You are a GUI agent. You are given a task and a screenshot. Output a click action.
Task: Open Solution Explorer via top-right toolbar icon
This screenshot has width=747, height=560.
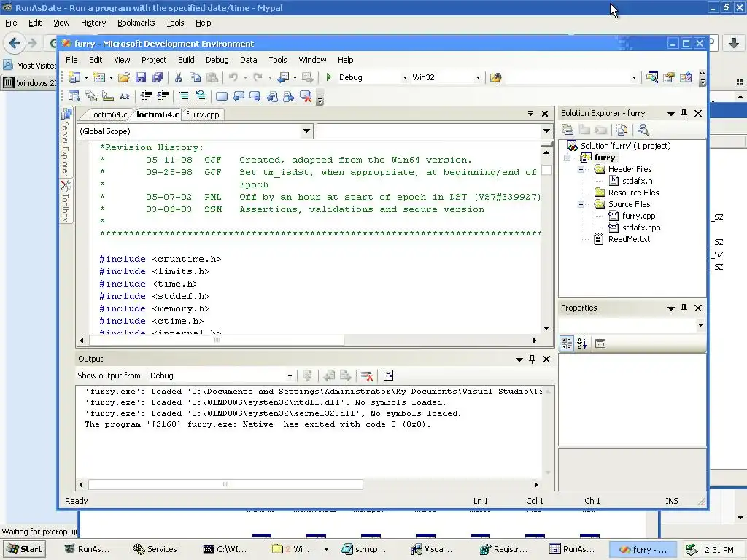pos(651,77)
